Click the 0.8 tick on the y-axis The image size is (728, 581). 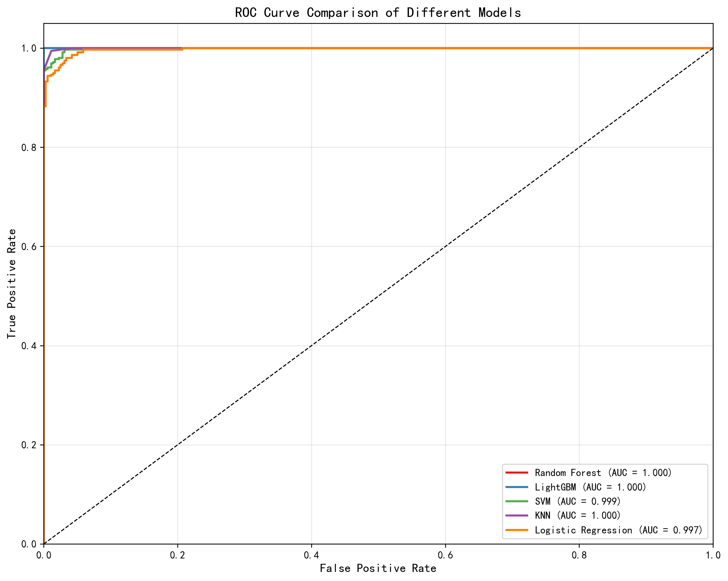click(x=29, y=148)
